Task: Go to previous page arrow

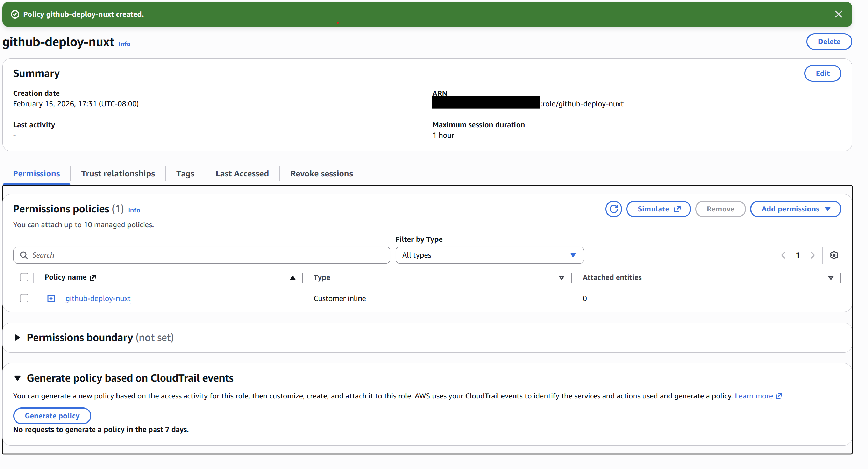Action: pos(783,255)
